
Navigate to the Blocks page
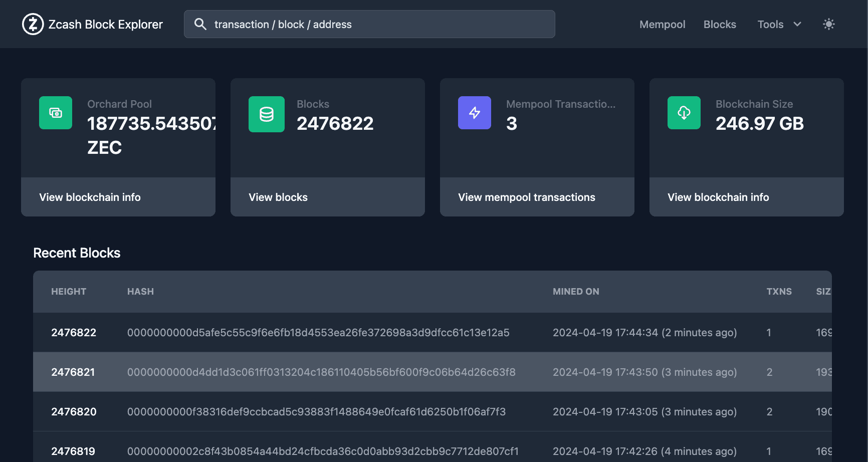tap(720, 24)
